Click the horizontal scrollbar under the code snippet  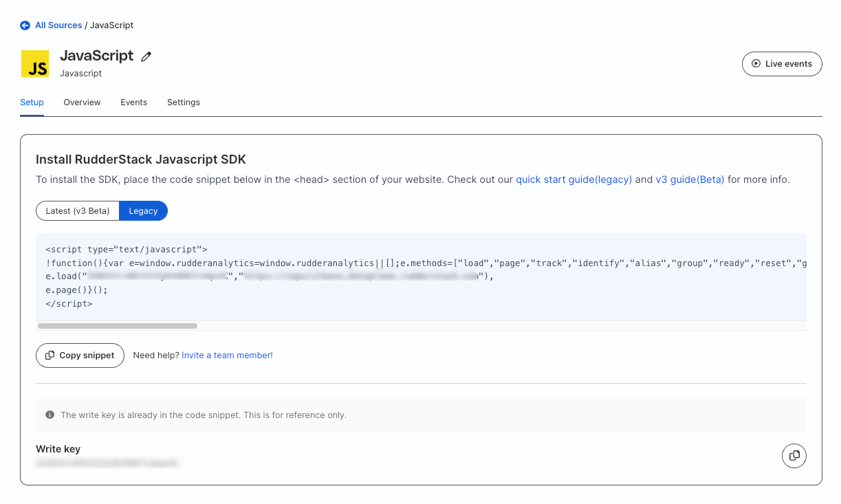118,326
